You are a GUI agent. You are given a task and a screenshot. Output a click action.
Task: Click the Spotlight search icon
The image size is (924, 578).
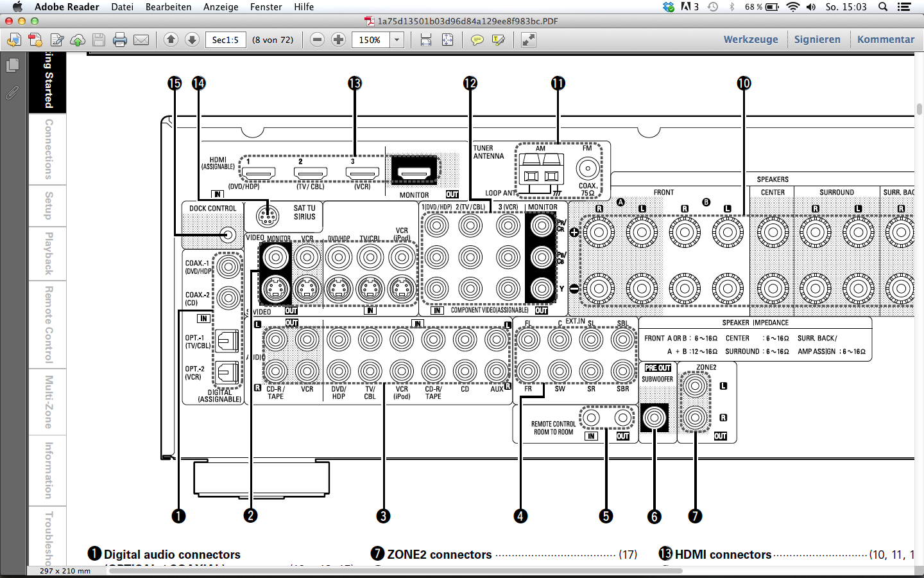[883, 7]
